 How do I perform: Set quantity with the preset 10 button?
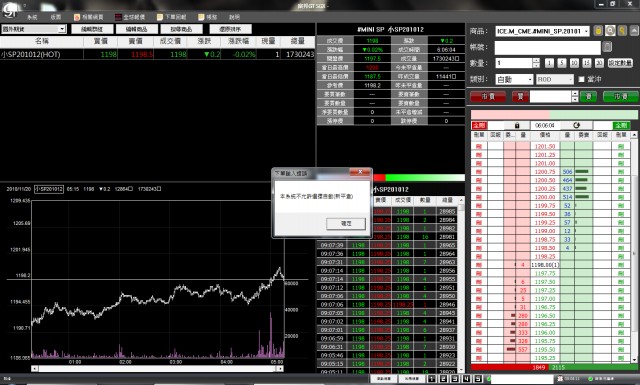[574, 63]
